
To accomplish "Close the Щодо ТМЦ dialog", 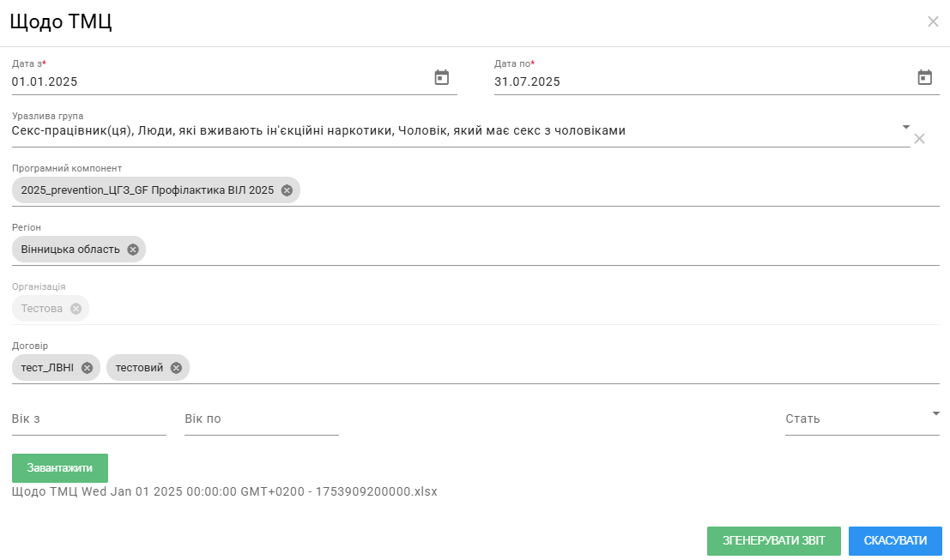I will [x=933, y=21].
